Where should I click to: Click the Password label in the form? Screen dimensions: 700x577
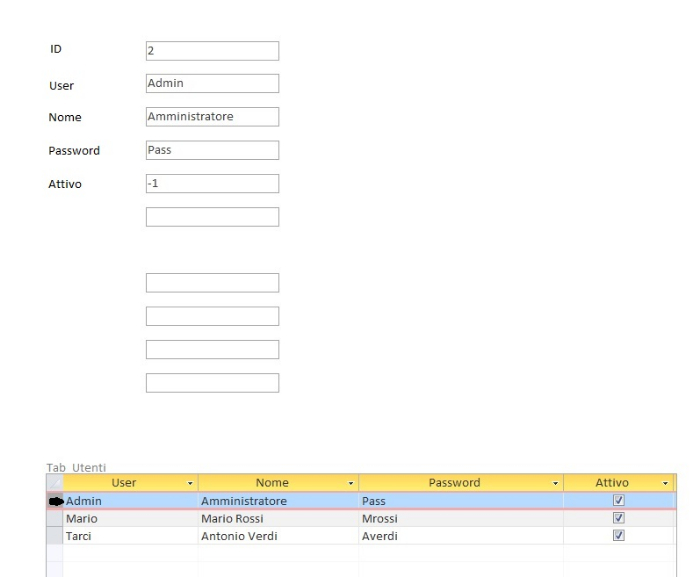pos(74,151)
